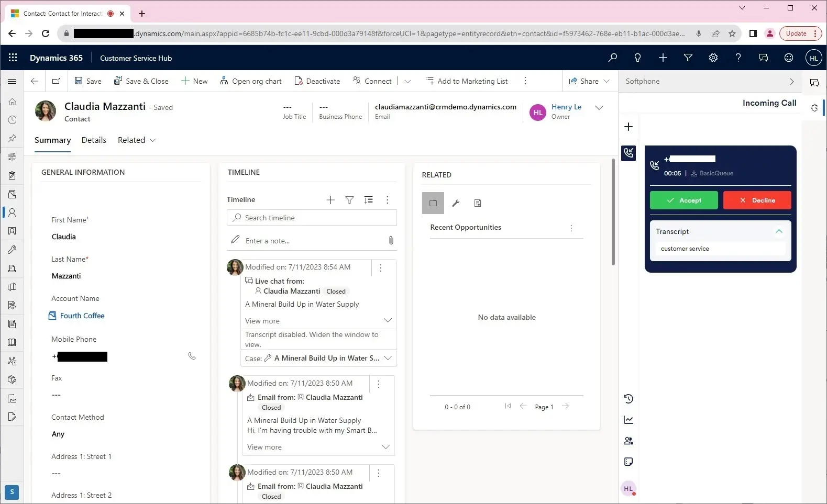Open the Fourth Coffee account link
Image resolution: width=827 pixels, height=504 pixels.
pos(82,316)
